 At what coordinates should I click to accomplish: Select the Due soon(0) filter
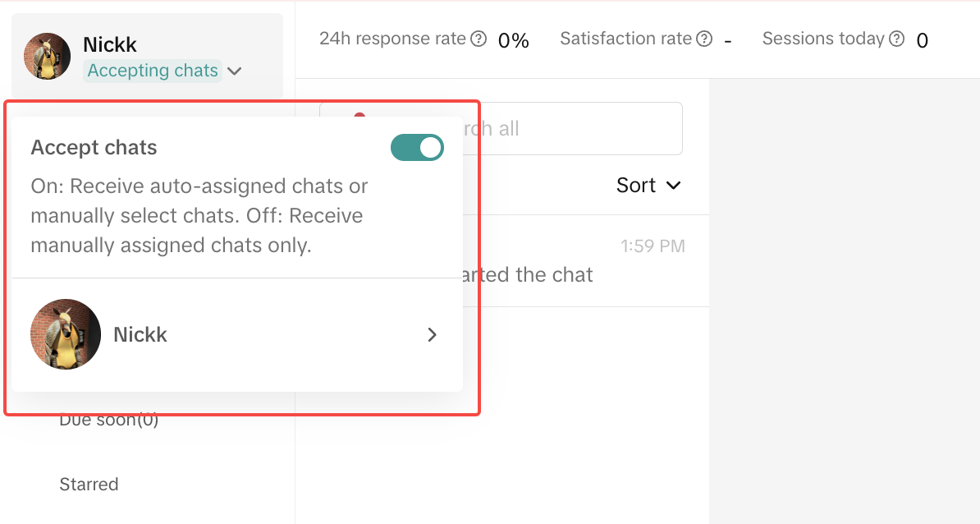[108, 421]
